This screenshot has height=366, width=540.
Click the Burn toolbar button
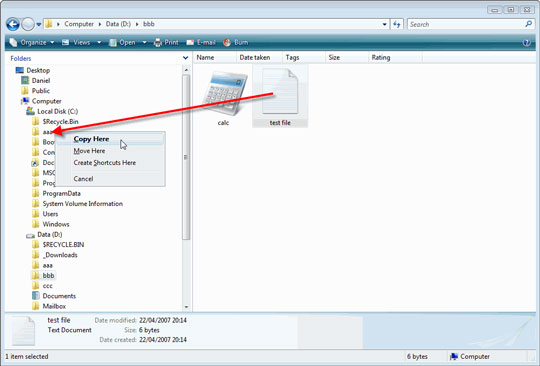point(236,42)
